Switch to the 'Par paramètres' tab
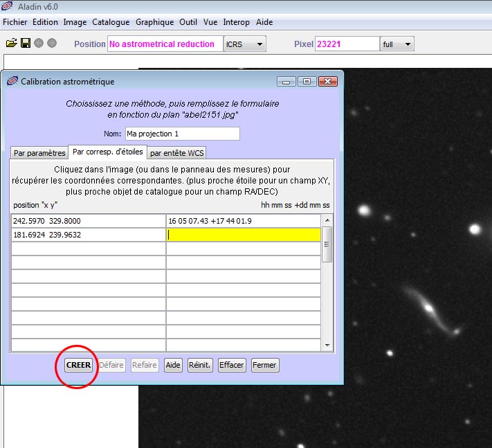The height and width of the screenshot is (448, 492). pos(39,153)
